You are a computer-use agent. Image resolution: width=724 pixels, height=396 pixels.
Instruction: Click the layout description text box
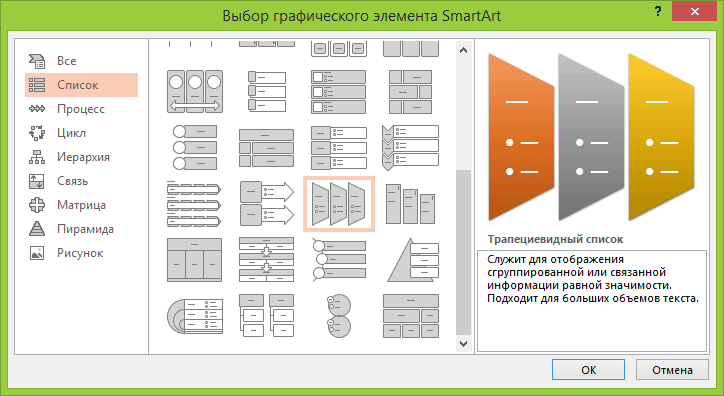tap(592, 300)
